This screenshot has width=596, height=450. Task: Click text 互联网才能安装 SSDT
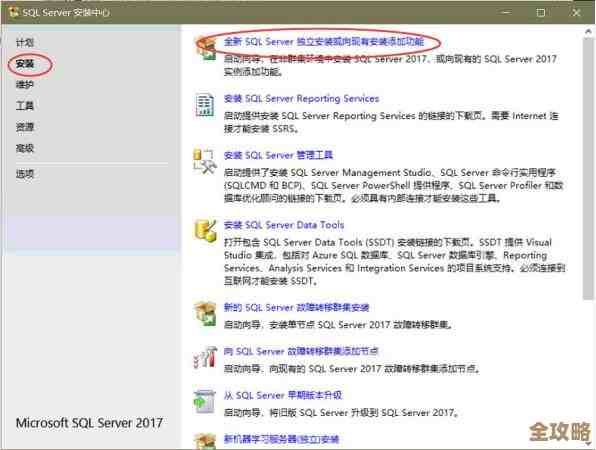pyautogui.click(x=270, y=281)
